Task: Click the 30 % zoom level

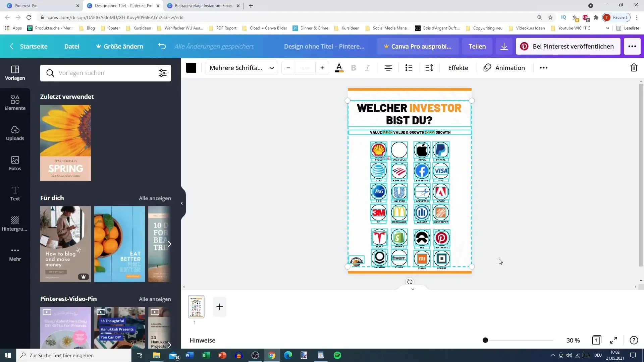Action: click(573, 340)
